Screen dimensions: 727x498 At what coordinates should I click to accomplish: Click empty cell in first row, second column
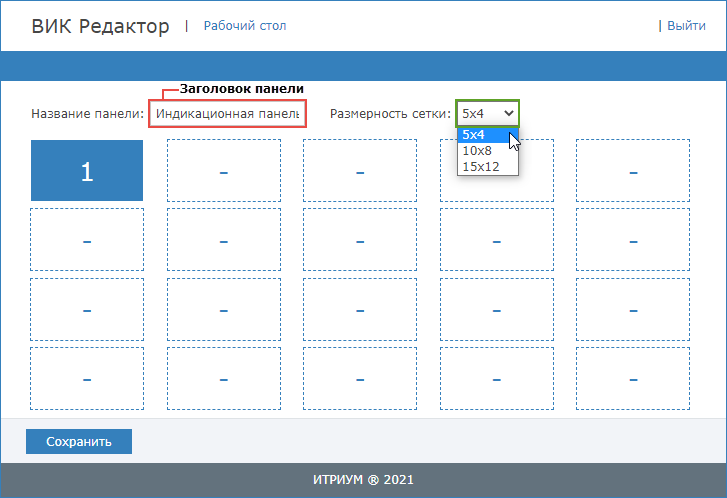pyautogui.click(x=223, y=171)
